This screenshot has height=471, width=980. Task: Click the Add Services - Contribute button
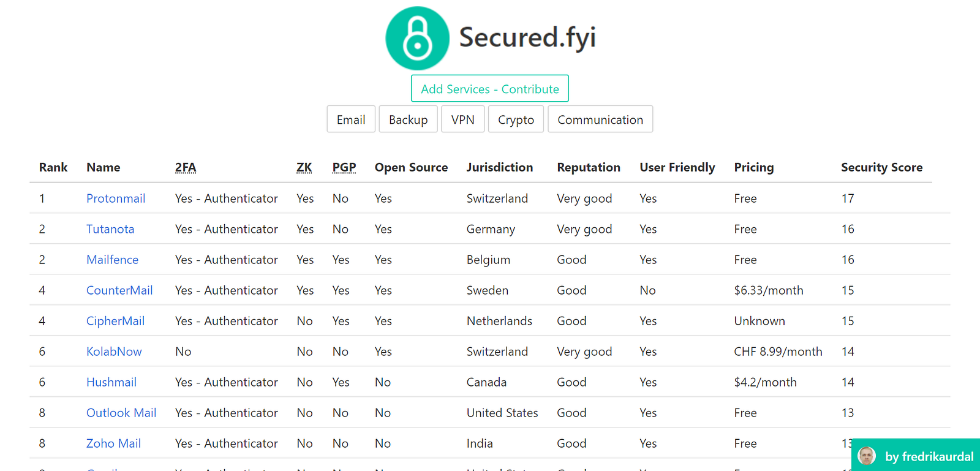(x=489, y=89)
